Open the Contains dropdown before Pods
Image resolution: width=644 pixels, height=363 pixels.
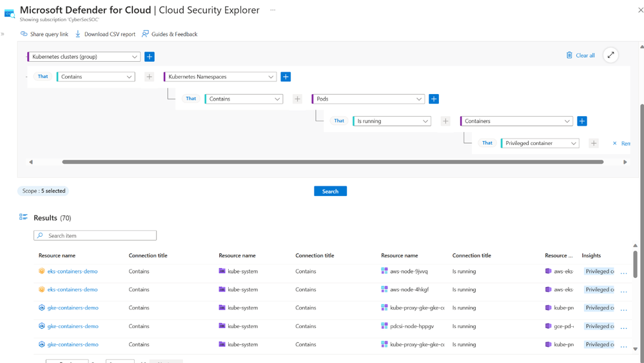[x=244, y=99]
